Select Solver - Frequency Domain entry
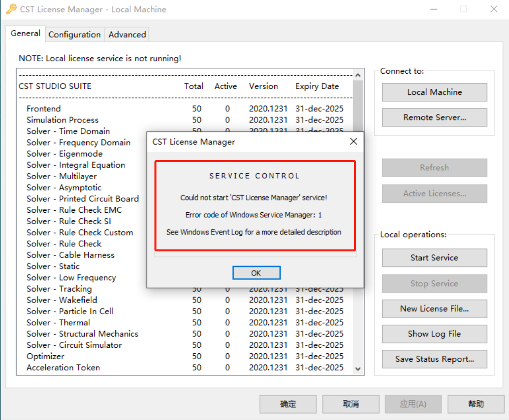509x420 pixels. [79, 143]
